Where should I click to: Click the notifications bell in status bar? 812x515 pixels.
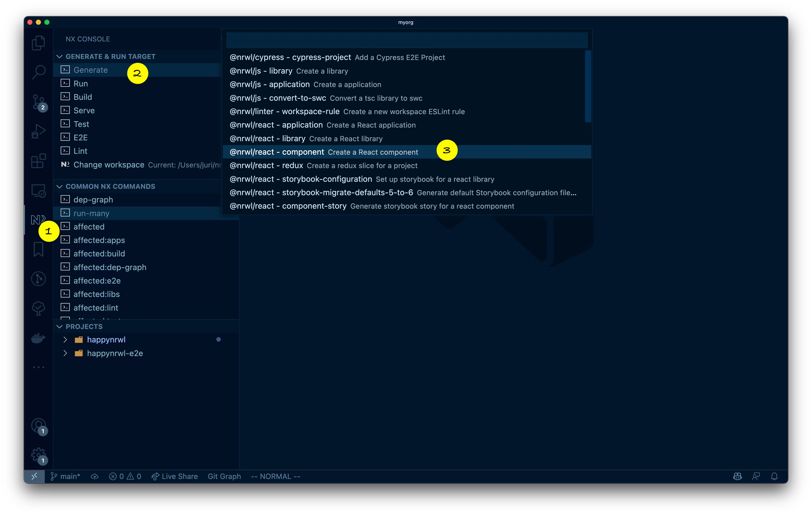[774, 476]
